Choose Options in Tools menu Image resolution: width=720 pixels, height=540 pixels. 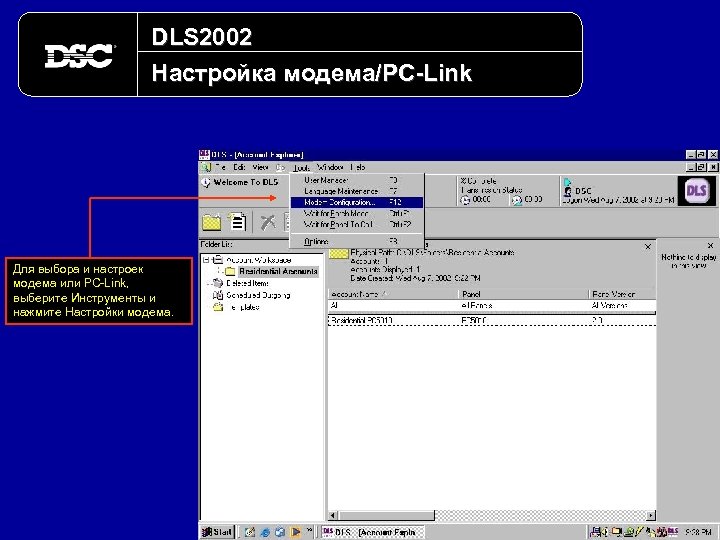pos(356,241)
